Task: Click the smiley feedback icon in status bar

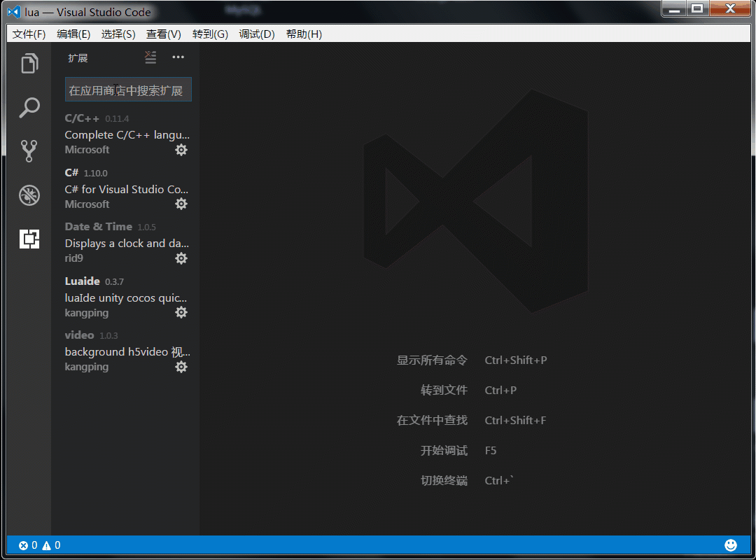Action: coord(731,545)
